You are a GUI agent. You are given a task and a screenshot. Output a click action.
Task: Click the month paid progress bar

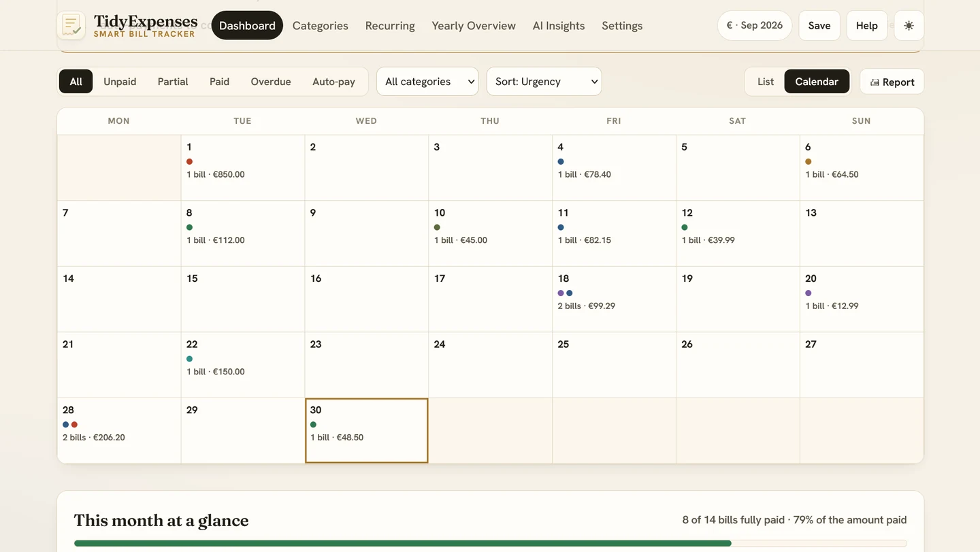490,543
